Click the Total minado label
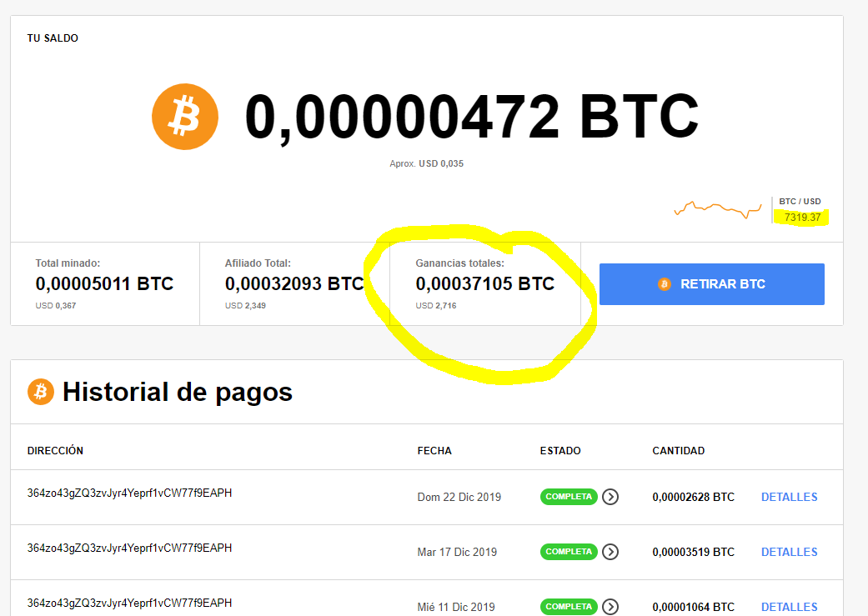Viewport: 868px width, 616px height. tap(68, 263)
